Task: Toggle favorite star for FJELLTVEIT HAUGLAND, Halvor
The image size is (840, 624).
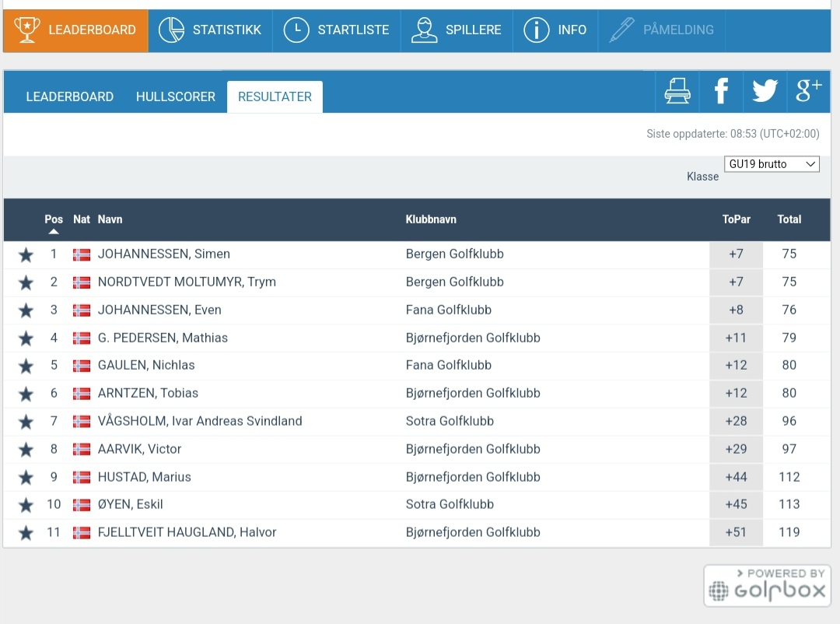Action: click(x=26, y=533)
